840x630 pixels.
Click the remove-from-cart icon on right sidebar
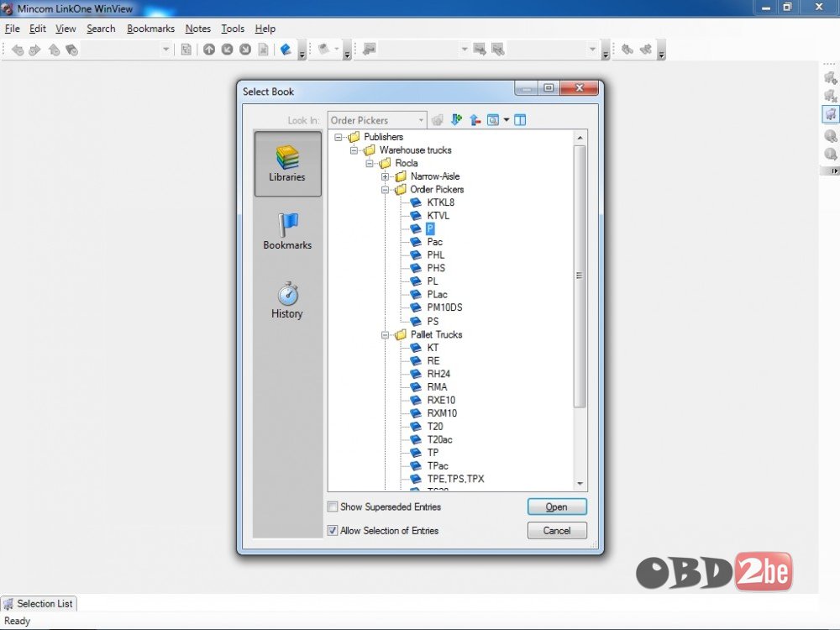coord(831,96)
